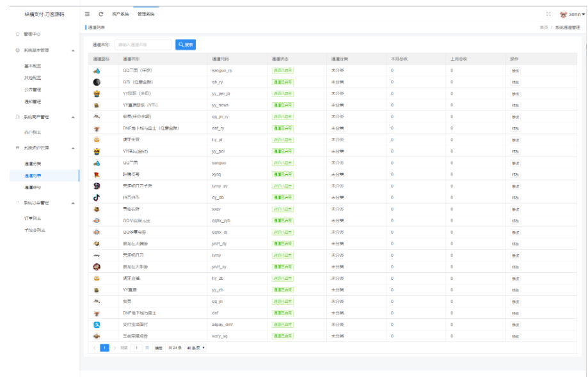Click the edit button in sanguo_ry row
588x377 pixels.
click(x=515, y=70)
